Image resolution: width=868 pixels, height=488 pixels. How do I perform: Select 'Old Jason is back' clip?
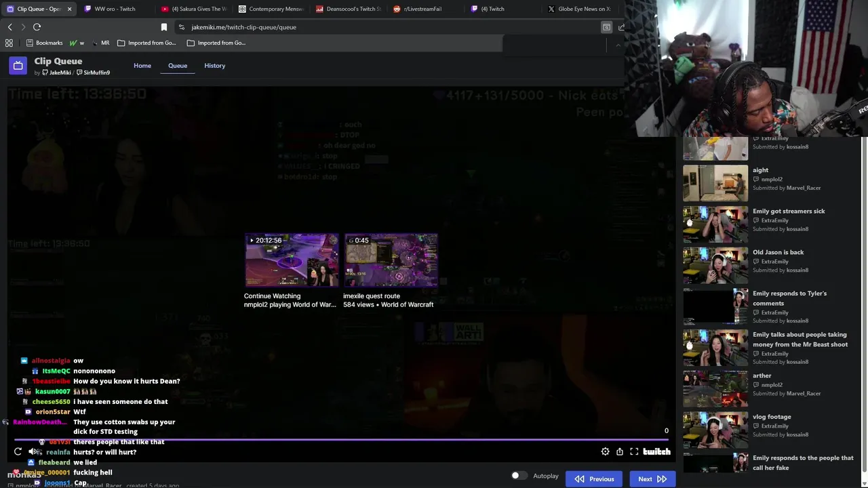[770, 265]
